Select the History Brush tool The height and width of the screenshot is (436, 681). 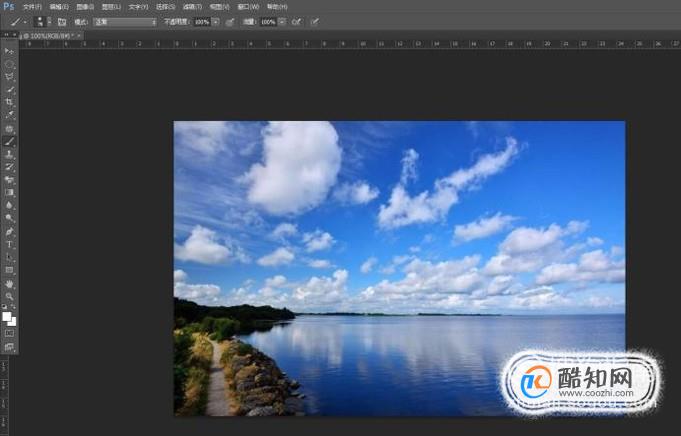(x=9, y=167)
